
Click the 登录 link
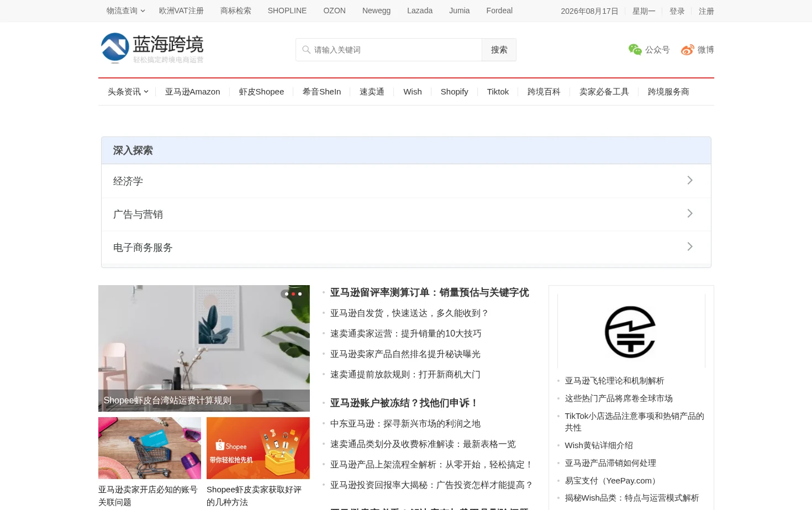677,11
